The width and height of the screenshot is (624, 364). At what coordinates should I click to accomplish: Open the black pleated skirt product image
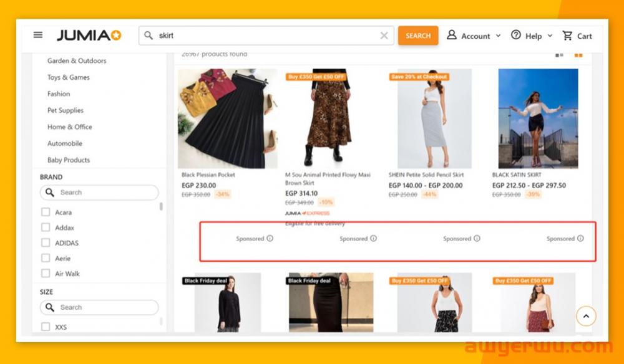tap(228, 118)
